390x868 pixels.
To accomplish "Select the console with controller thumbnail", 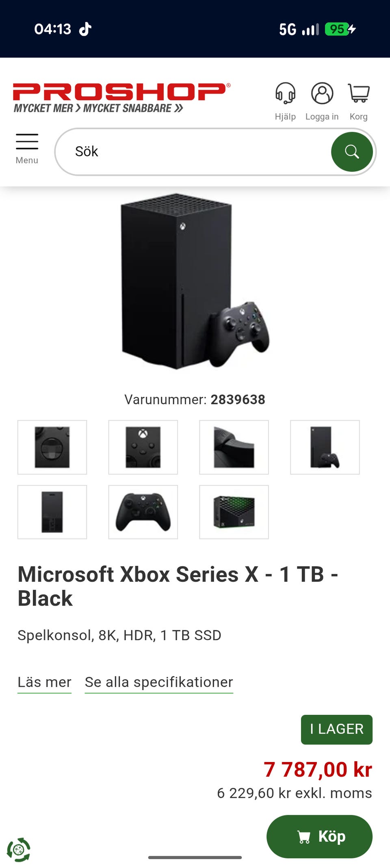I will pyautogui.click(x=325, y=447).
